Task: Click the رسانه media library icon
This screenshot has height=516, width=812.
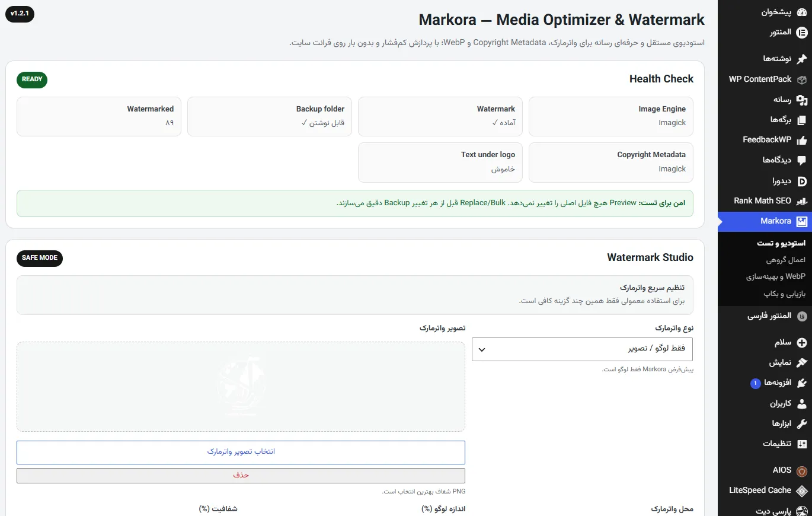Action: (802, 100)
